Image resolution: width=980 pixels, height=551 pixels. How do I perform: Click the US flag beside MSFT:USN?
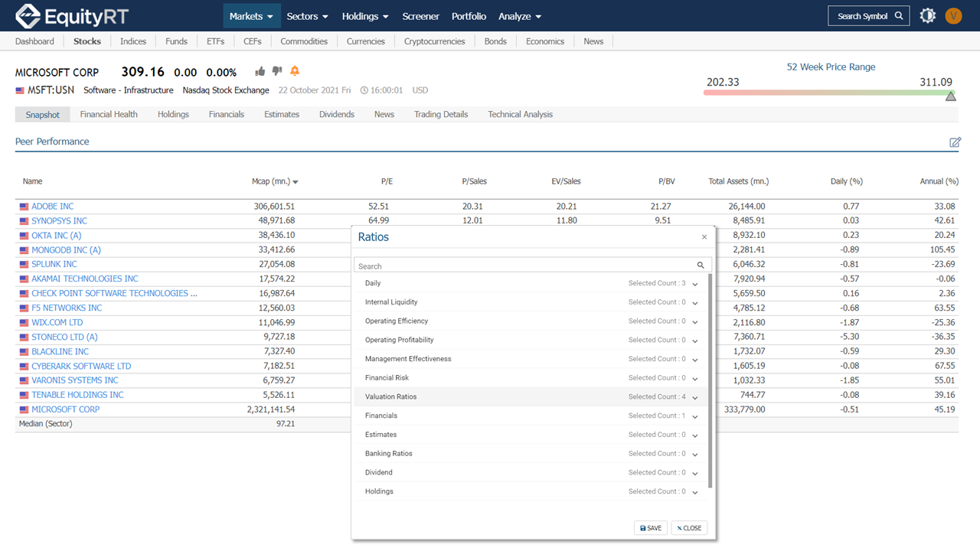coord(20,90)
